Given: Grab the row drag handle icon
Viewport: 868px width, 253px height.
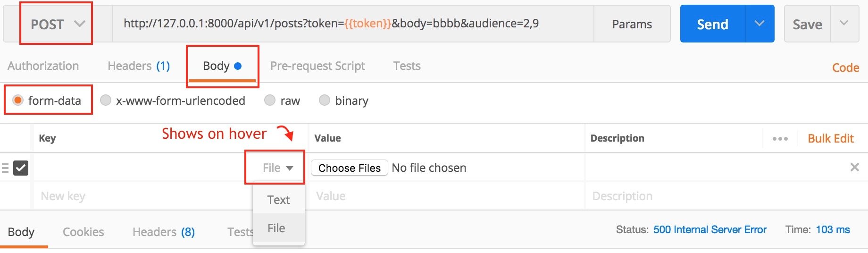Looking at the screenshot, I should [x=6, y=168].
